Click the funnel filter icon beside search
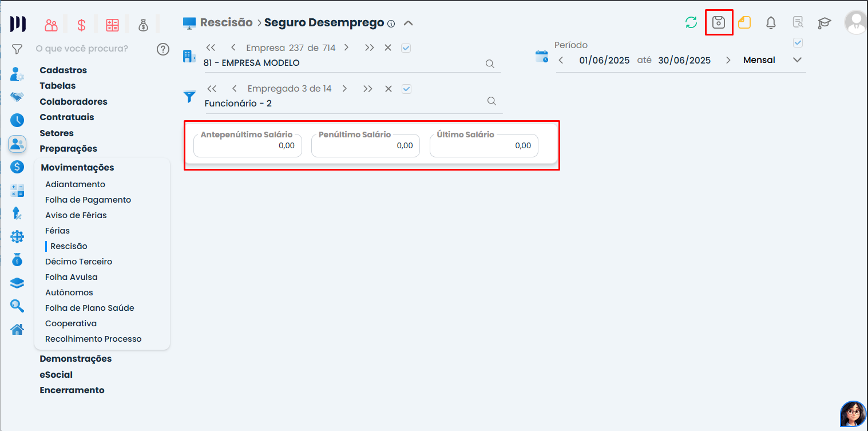This screenshot has width=868, height=431. pos(17,49)
